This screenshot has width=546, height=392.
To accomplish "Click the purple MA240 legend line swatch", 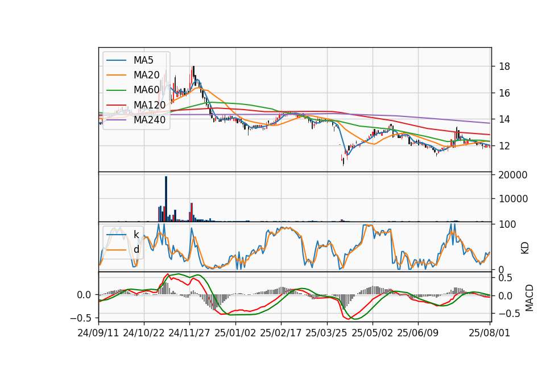I will [x=116, y=120].
